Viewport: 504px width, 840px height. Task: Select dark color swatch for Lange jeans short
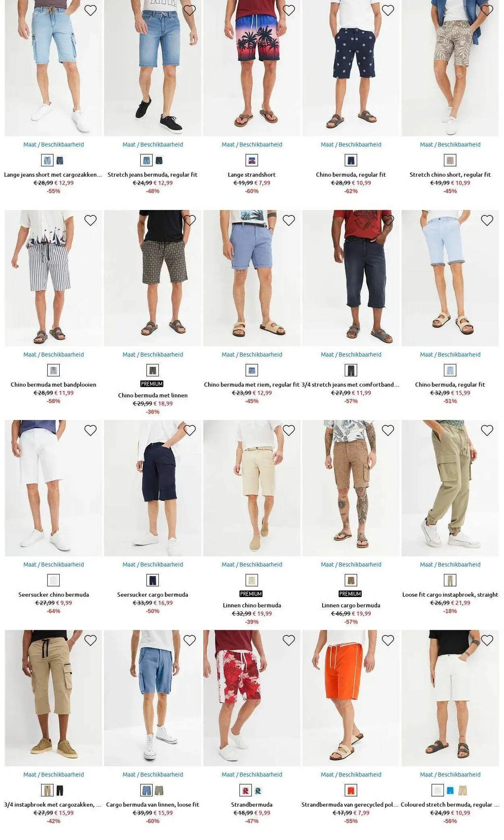pyautogui.click(x=60, y=161)
